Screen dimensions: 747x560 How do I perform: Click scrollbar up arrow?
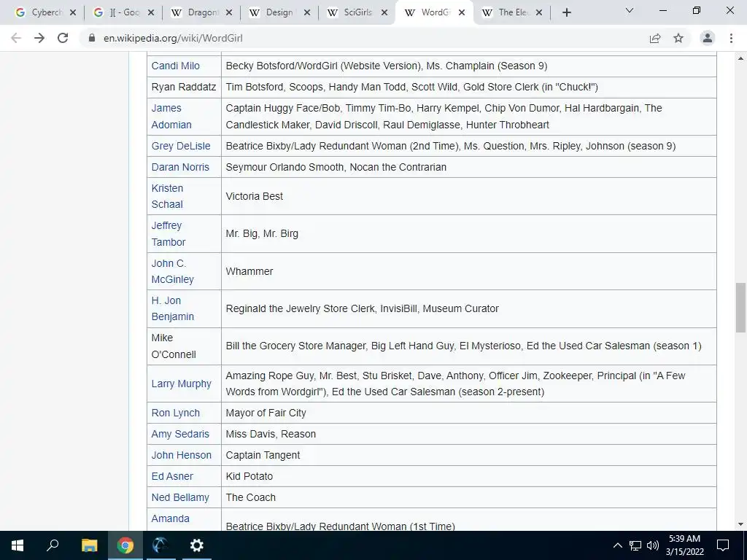[740, 58]
